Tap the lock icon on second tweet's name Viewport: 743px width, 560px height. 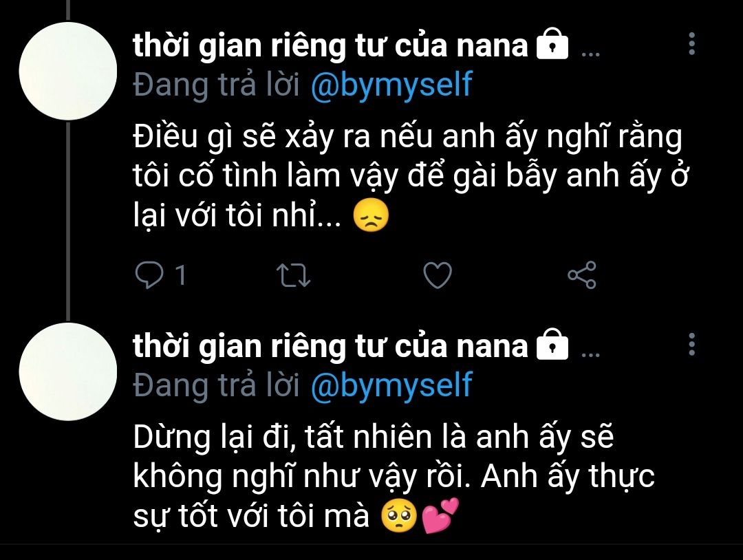(x=552, y=345)
